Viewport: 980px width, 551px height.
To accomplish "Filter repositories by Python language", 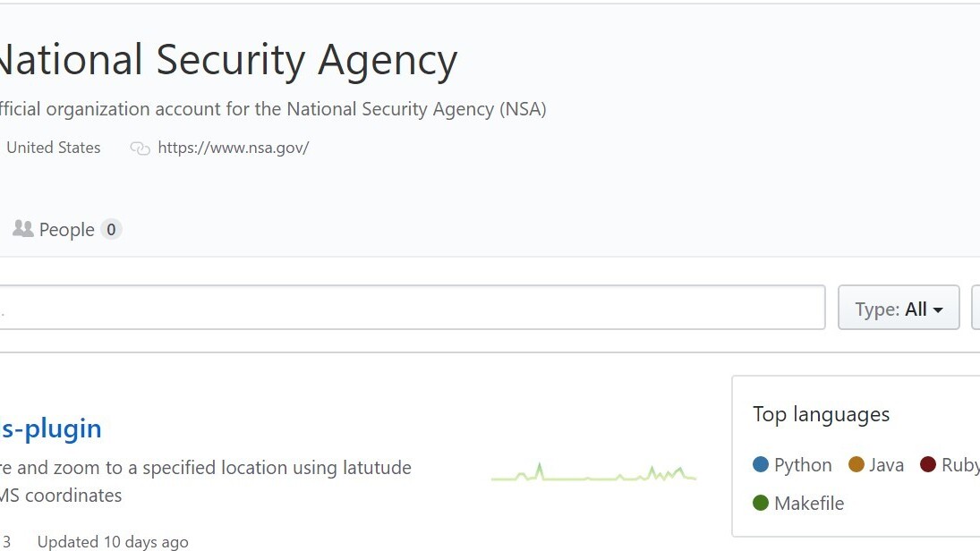I will [x=803, y=465].
